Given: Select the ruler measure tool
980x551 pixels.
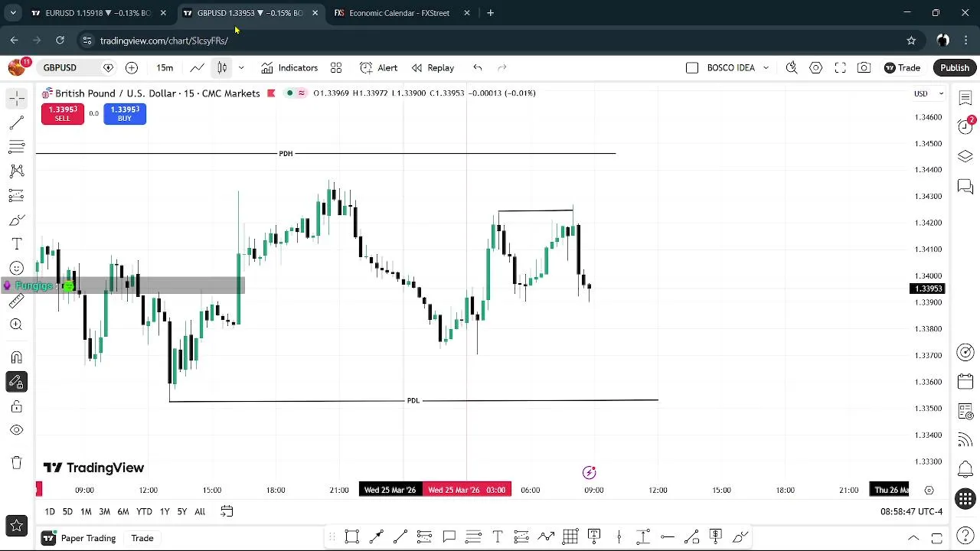Looking at the screenshot, I should [x=17, y=302].
